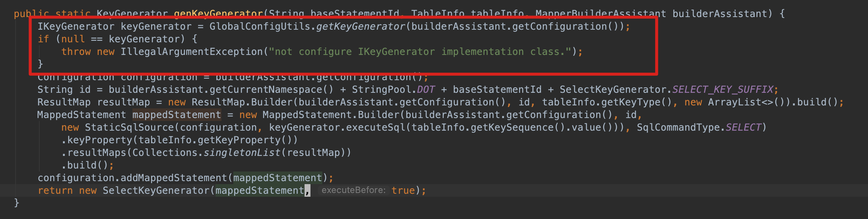868x219 pixels.
Task: Click the highlighted mappedStatement variable declaration
Action: click(x=177, y=115)
